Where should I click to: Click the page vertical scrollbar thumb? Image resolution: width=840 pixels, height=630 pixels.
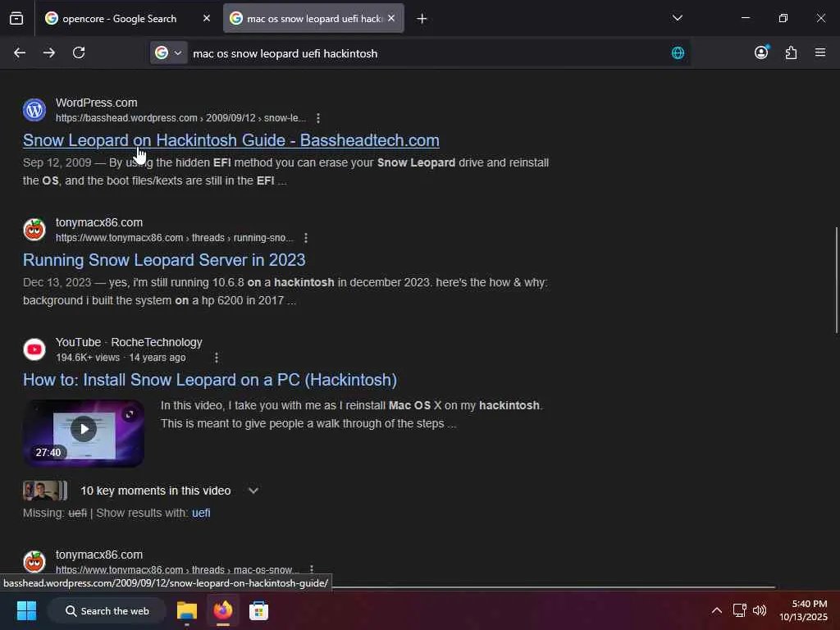point(836,281)
